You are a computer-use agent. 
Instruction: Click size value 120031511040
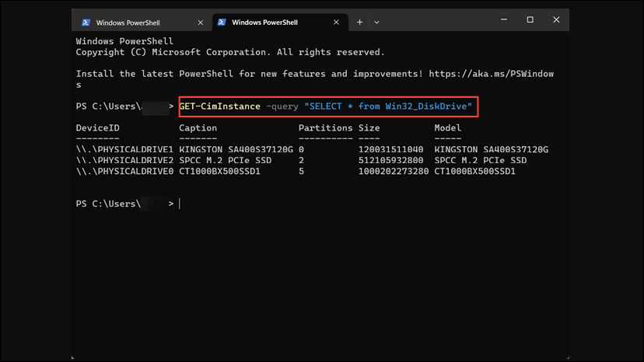point(390,150)
